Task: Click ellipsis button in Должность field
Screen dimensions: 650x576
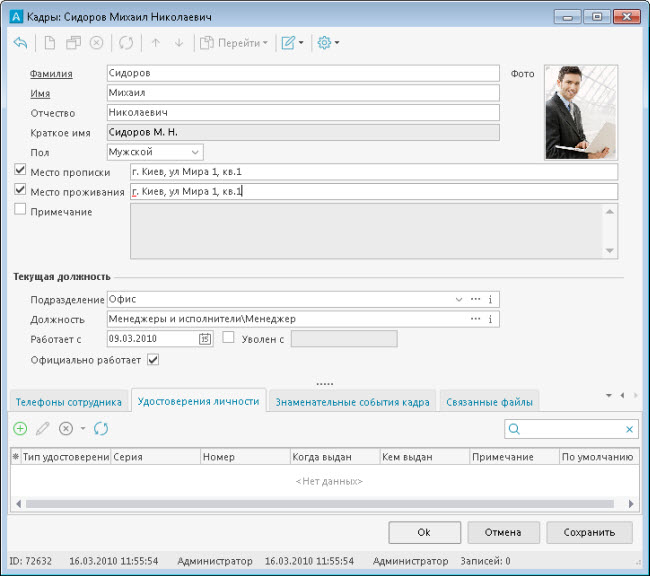Action: 475,319
